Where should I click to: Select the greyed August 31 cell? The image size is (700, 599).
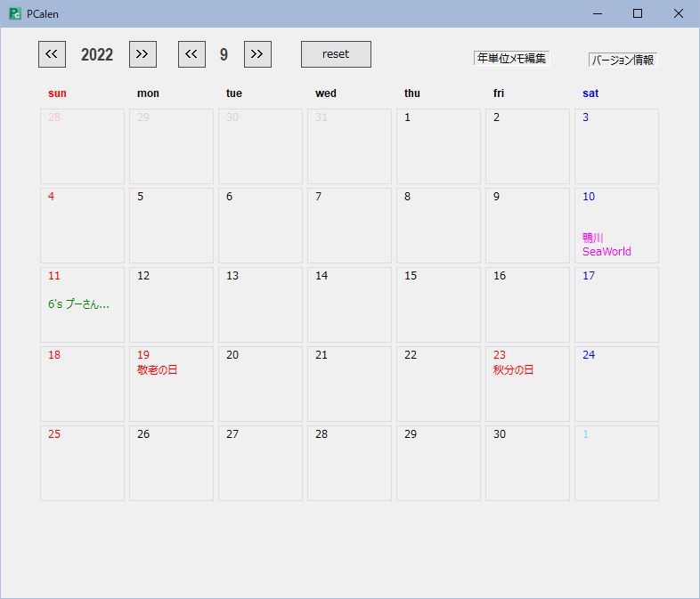(349, 146)
